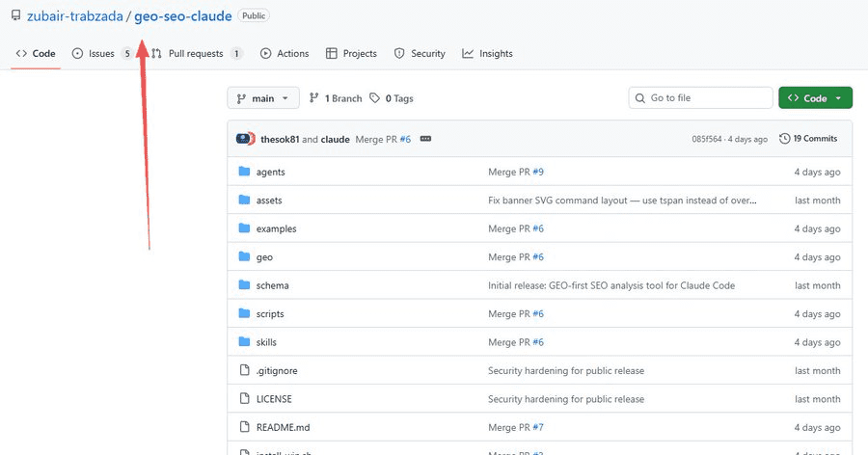Screen dimensions: 868x455
Task: Open PR #6 link in latest commit
Action: point(405,139)
